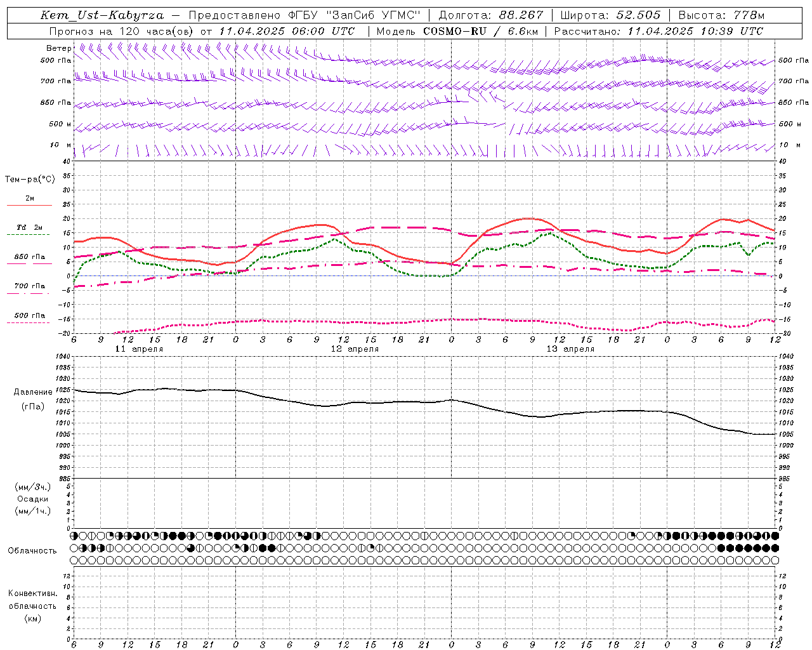The height and width of the screenshot is (650, 812).
Task: Click the station name Kem_Ust-Kabyrza in the header
Action: click(101, 15)
